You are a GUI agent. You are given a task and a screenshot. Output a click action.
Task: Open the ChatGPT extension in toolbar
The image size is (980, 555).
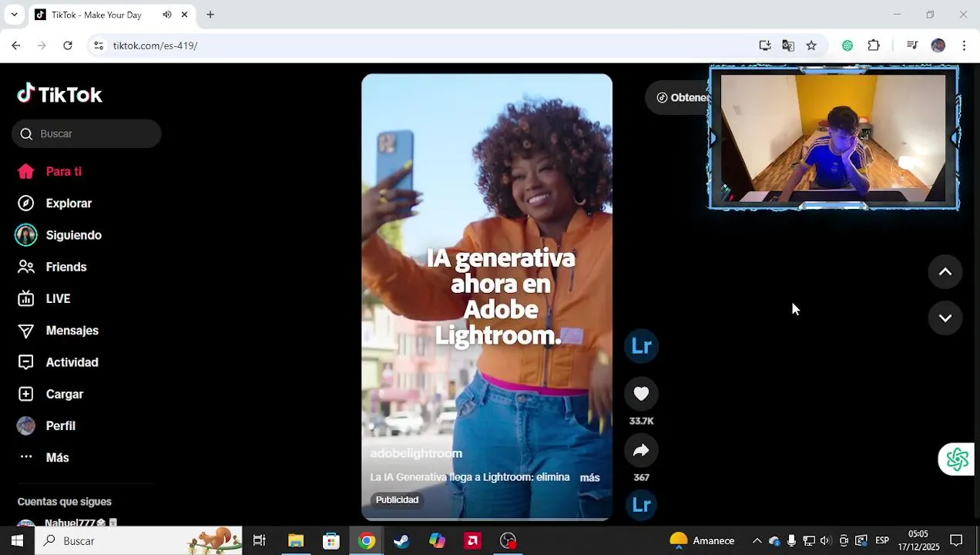point(847,45)
